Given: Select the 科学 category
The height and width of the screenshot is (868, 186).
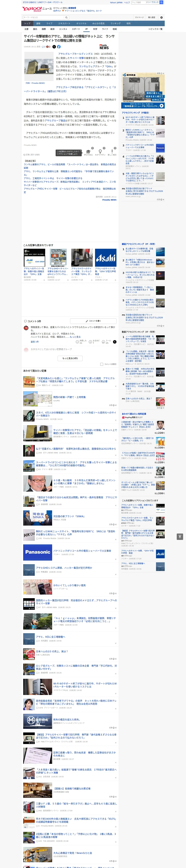Looking at the screenshot, I should pos(95,29).
